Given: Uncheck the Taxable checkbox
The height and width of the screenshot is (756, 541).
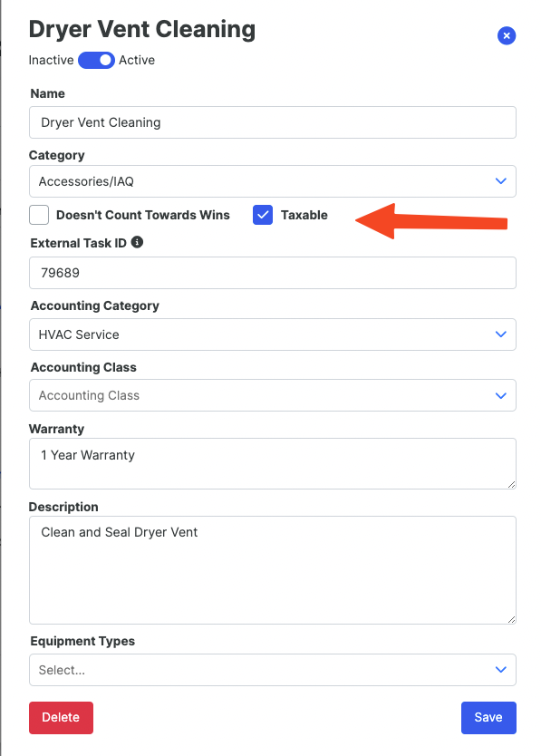Looking at the screenshot, I should [x=263, y=215].
